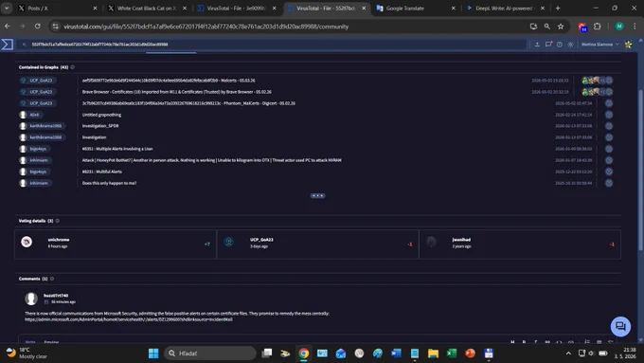Click the VirusTotal hash search field

pos(273,44)
